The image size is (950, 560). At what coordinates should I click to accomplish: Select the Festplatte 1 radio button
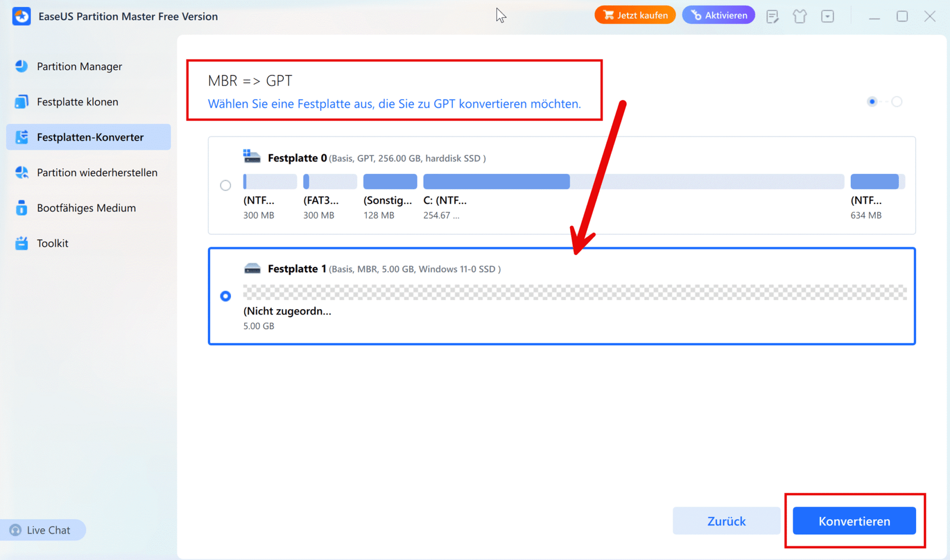[x=226, y=295]
